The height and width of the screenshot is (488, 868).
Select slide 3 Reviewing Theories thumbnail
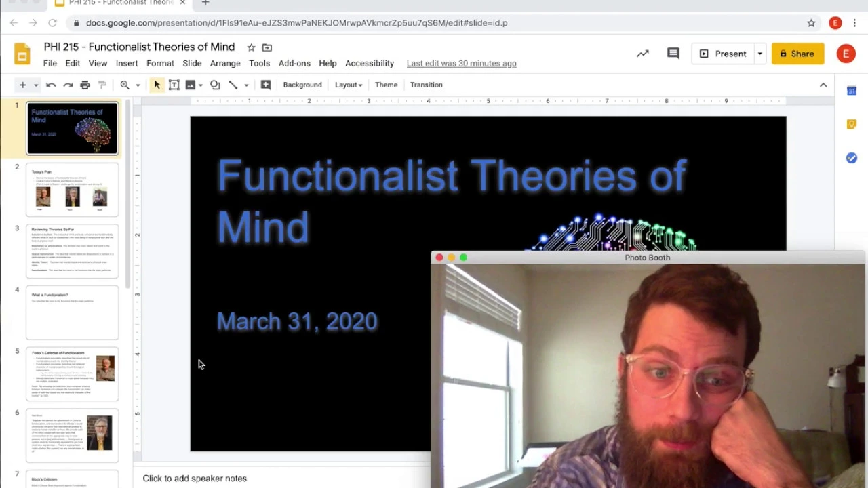[72, 251]
